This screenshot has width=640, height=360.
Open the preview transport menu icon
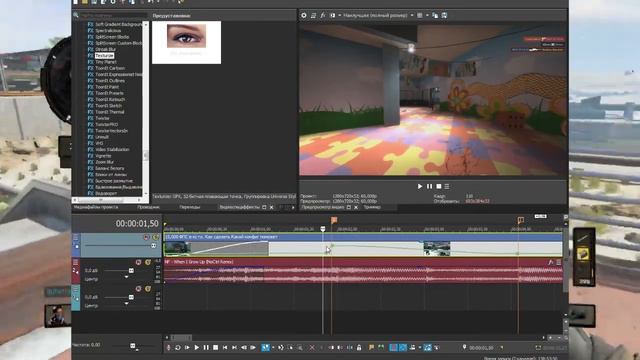pyautogui.click(x=447, y=186)
